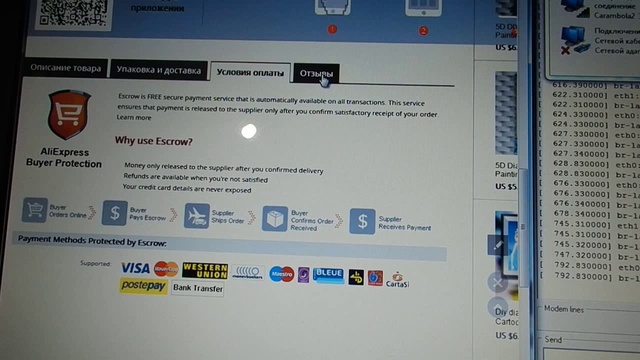
Task: Select device icon marked with 1
Action: coord(332,8)
